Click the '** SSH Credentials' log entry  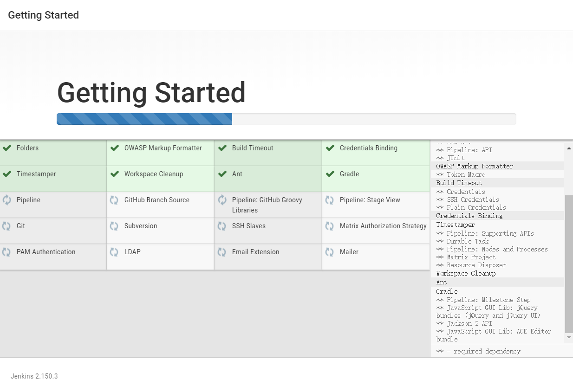click(468, 199)
